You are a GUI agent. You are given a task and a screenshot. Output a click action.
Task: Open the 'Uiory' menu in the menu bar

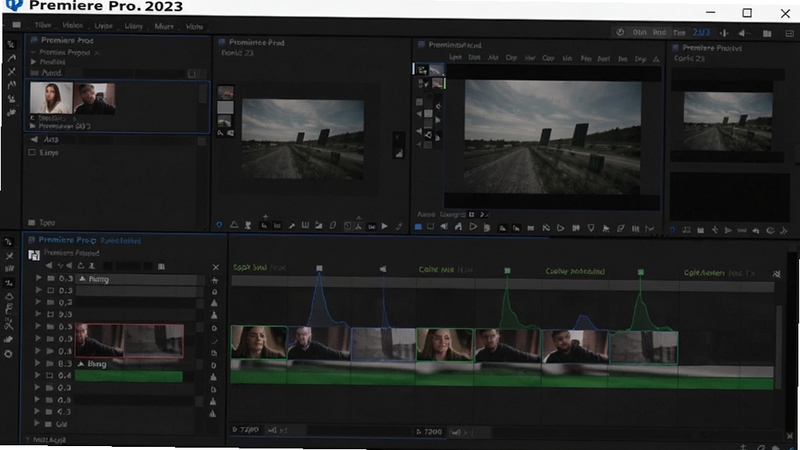(x=134, y=26)
